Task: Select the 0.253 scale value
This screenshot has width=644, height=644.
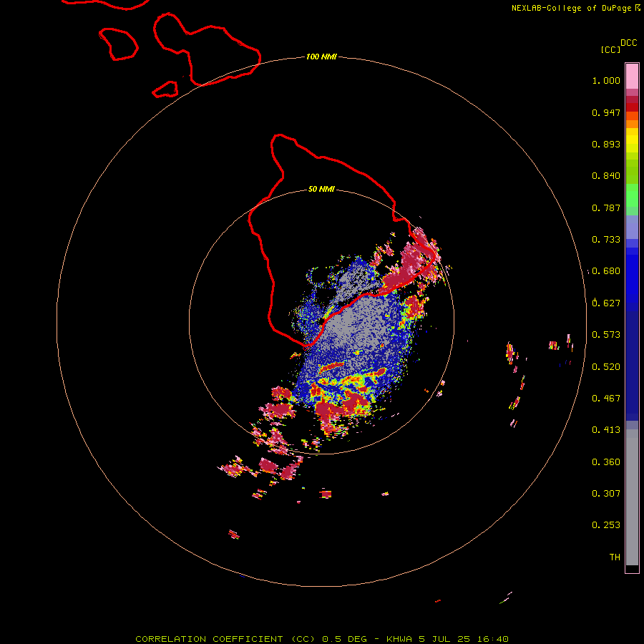Action: click(606, 525)
